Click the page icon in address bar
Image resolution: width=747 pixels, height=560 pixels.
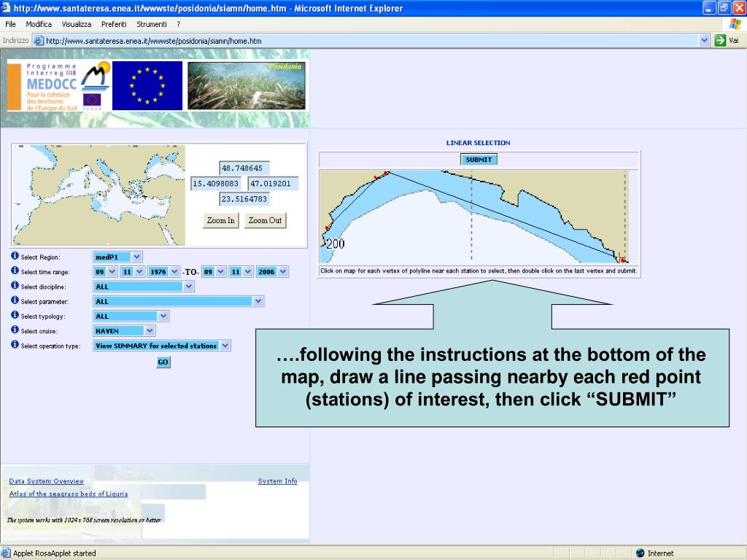(39, 41)
